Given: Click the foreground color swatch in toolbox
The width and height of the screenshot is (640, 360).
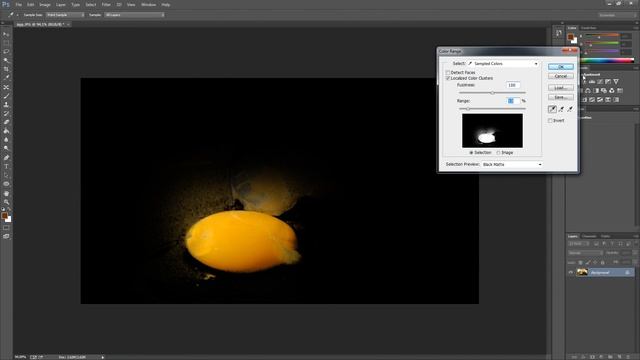Looking at the screenshot, I should (x=4, y=216).
